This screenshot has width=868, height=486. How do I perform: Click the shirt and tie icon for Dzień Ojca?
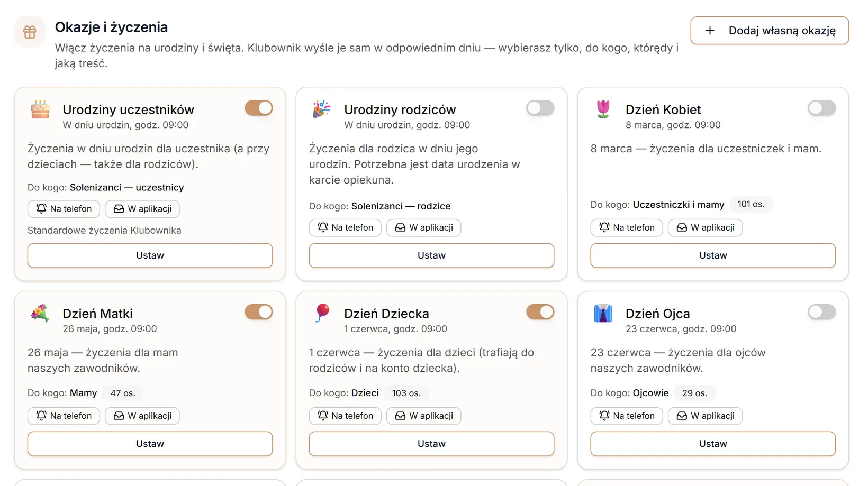tap(603, 313)
